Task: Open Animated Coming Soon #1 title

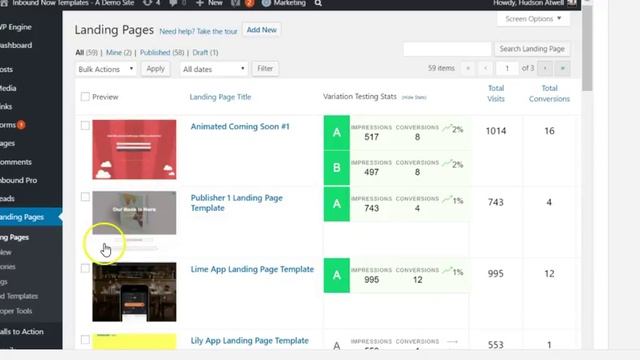Action: pyautogui.click(x=240, y=127)
